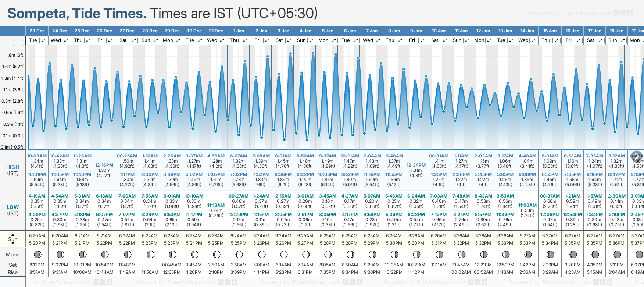The image size is (644, 287).
Task: Click the Sompeta, Tide Times heading
Action: 77,13
